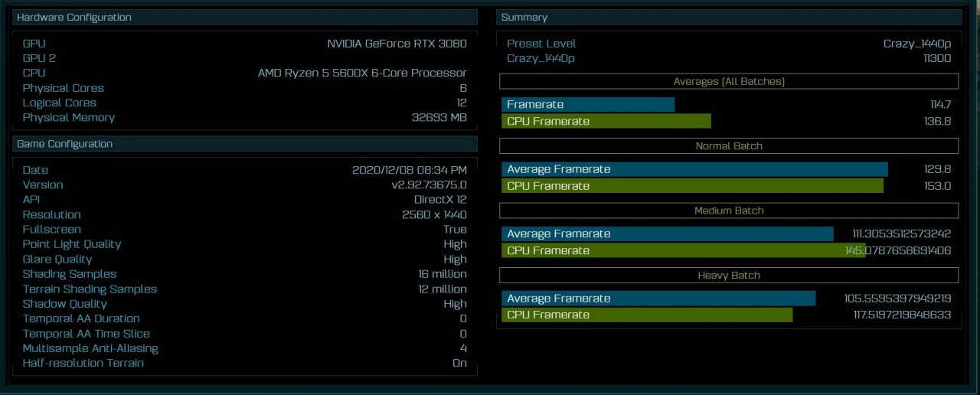
Task: Click the GPU 2 label
Action: click(x=39, y=58)
